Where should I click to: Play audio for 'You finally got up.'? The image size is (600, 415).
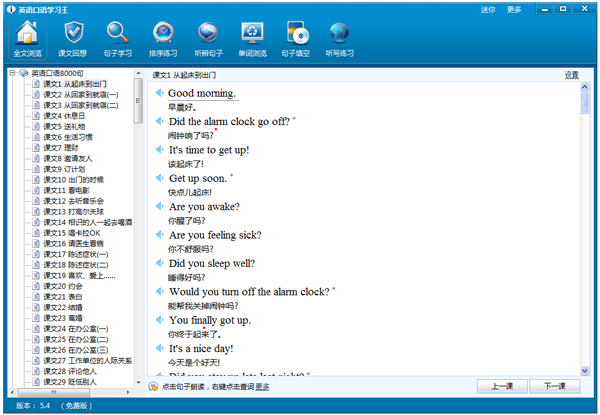click(x=160, y=320)
